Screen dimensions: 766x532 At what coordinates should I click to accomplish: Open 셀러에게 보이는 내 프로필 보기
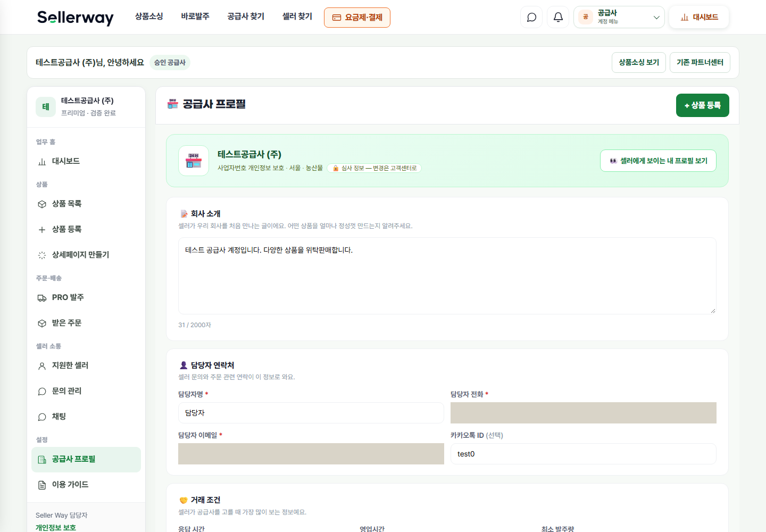pos(658,161)
